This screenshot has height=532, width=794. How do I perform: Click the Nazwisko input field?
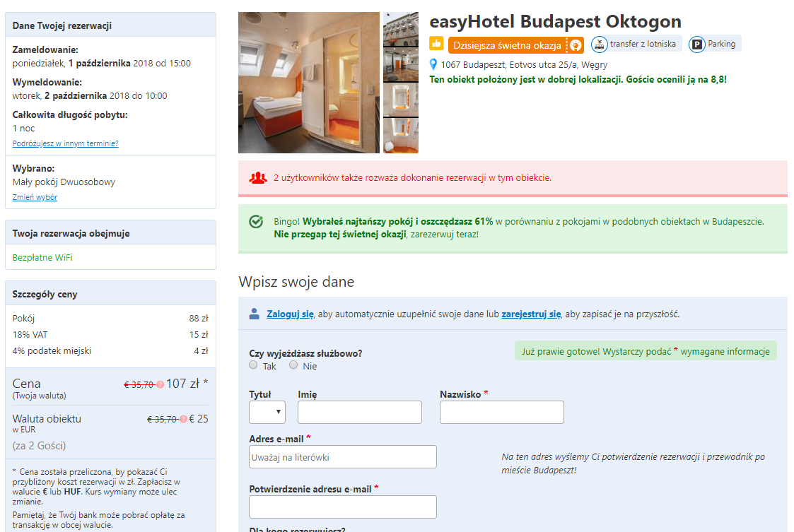(x=501, y=412)
